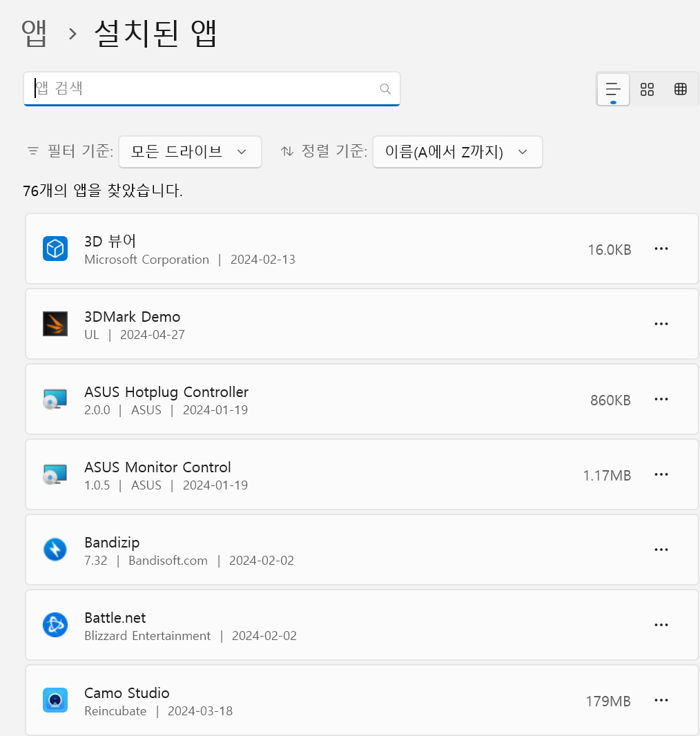
Task: Open more options for Camo Studio
Action: 661,700
